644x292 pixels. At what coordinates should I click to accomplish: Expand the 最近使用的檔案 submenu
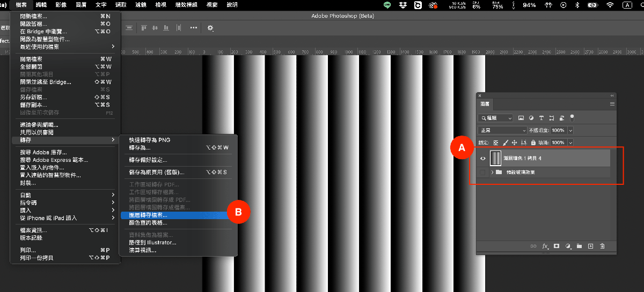[66, 47]
